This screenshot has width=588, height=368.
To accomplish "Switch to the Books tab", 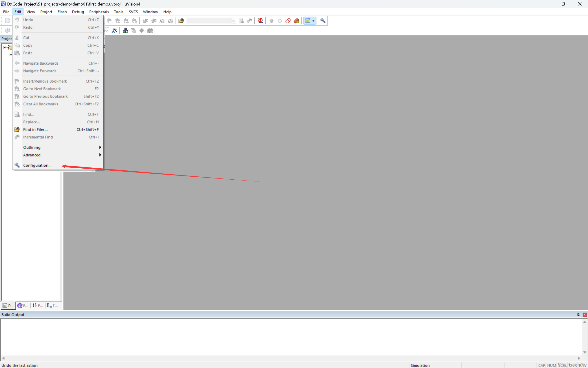I will point(23,305).
